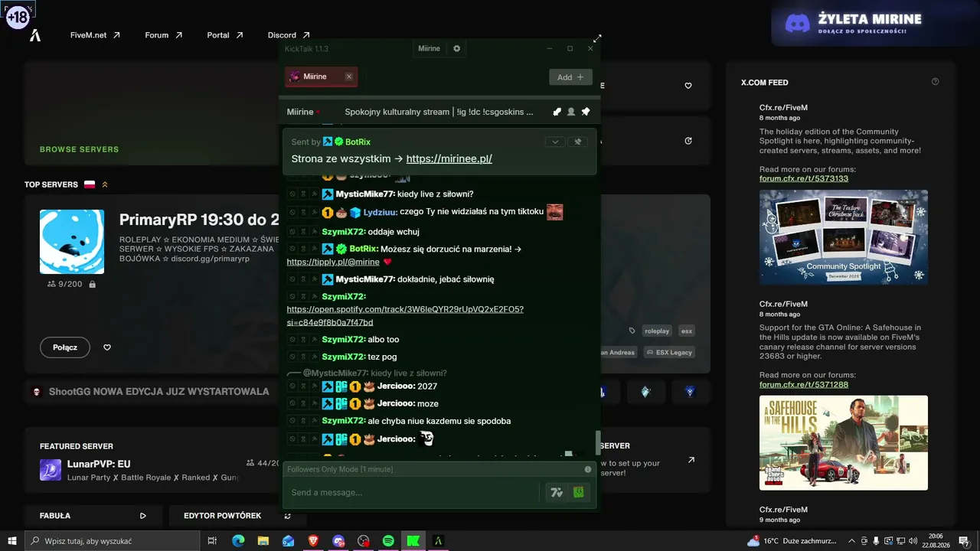The height and width of the screenshot is (551, 980).
Task: Ban icon next to SzymiX72 'albo too'
Action: coord(292,340)
